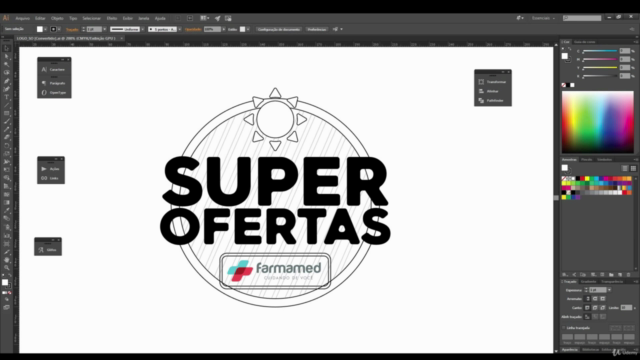Select the Selection (arrow) tool

coord(7,49)
